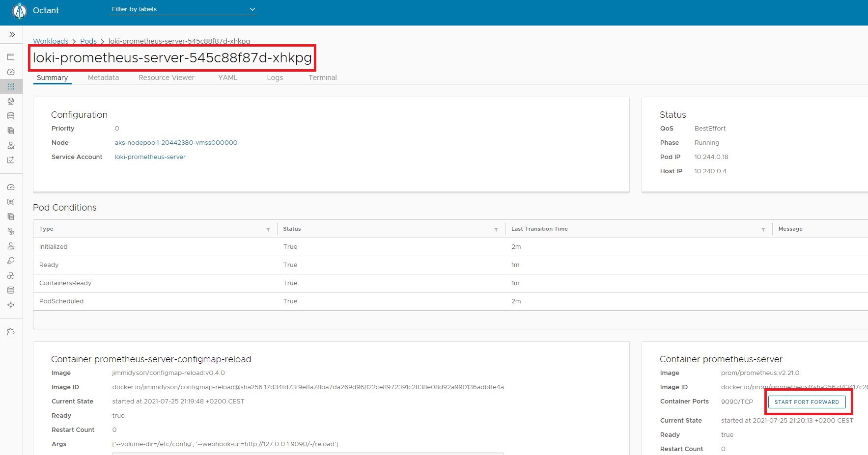Open node aks-nodepool1-20442380-vmss000000 link
This screenshot has height=455, width=868.
(x=175, y=142)
